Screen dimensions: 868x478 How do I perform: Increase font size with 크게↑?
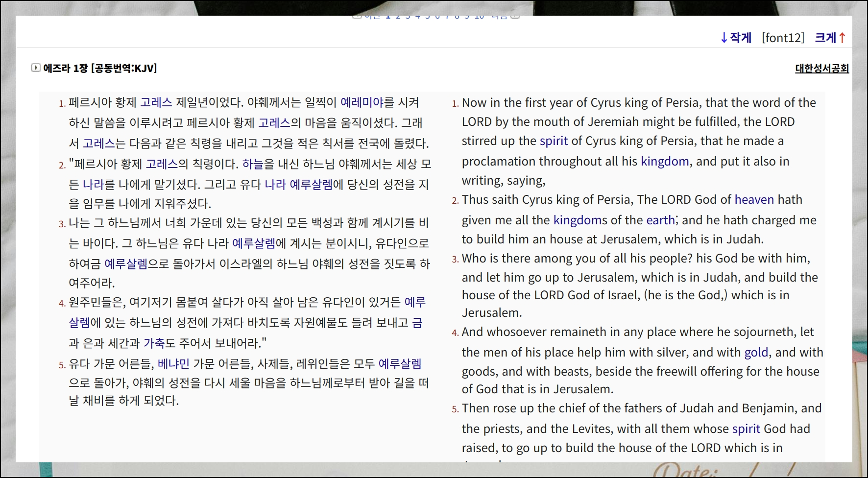(x=830, y=38)
